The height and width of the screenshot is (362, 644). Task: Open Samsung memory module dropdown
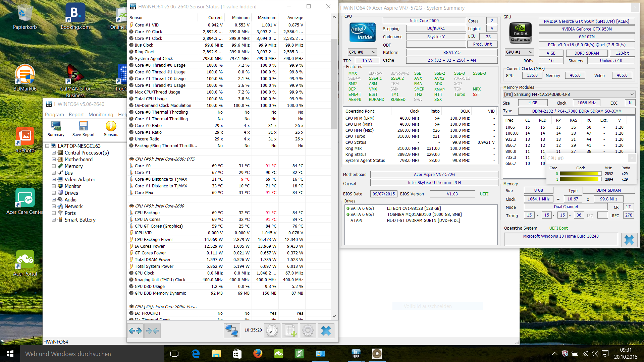point(569,94)
